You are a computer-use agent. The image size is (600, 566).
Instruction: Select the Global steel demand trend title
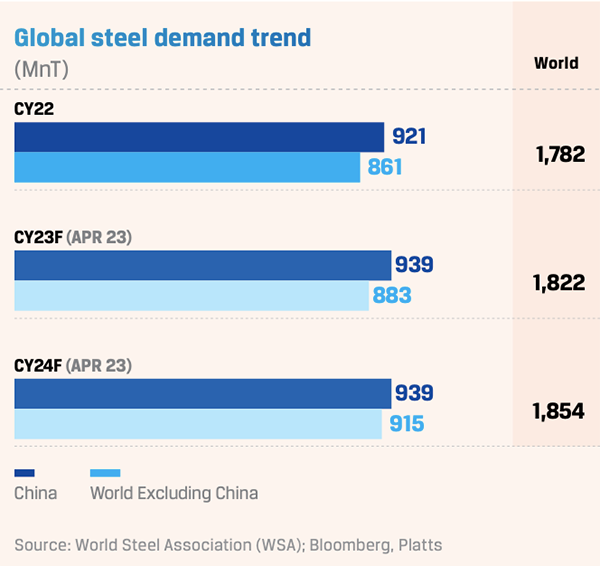coord(162,38)
